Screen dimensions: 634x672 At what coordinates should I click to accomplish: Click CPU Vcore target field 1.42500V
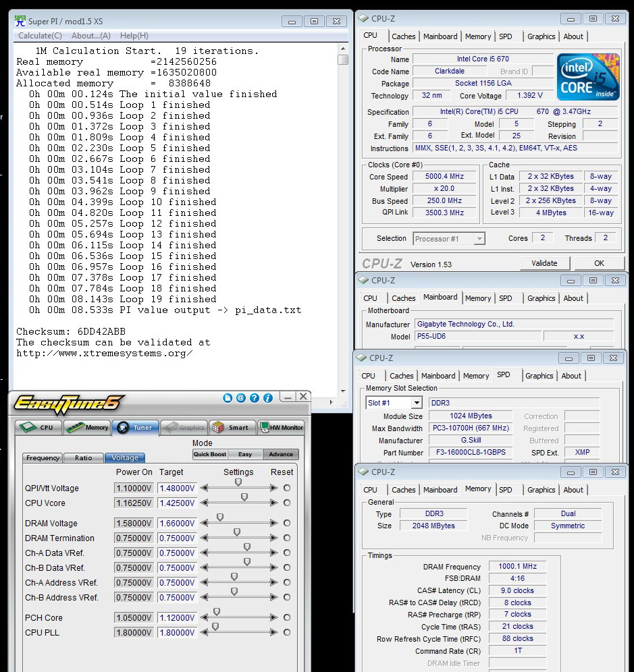[x=177, y=503]
